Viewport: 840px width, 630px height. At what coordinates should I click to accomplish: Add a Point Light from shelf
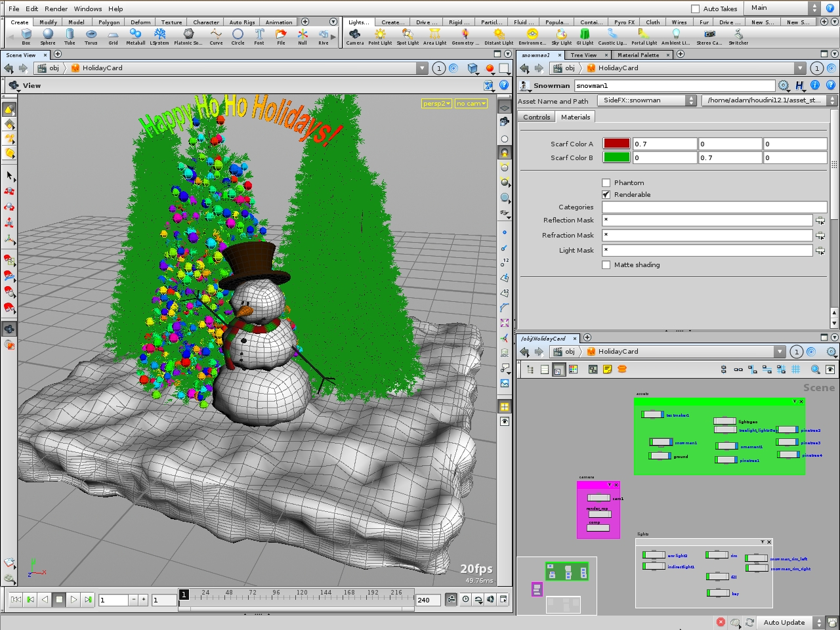point(380,35)
